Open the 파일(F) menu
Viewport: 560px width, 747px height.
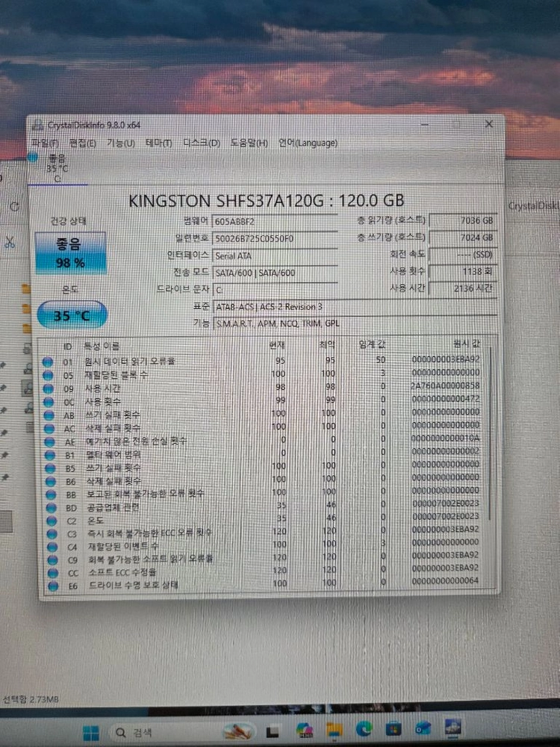[x=45, y=143]
